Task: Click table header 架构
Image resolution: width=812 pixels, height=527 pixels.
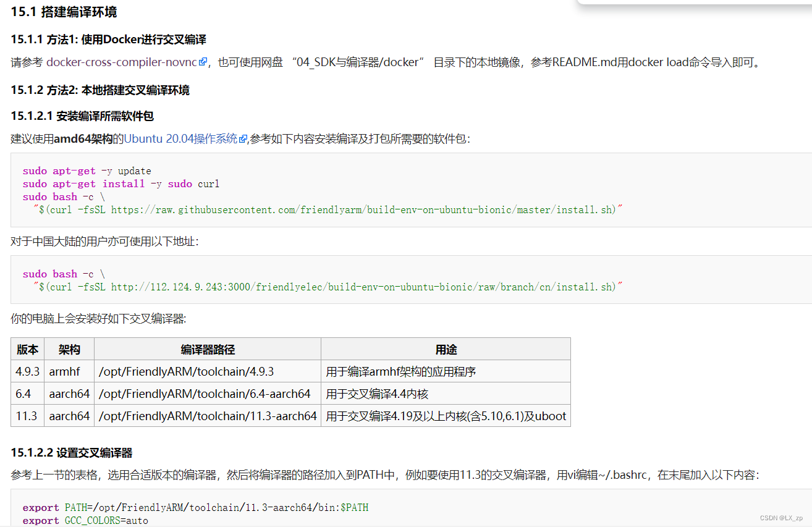Action: point(69,349)
